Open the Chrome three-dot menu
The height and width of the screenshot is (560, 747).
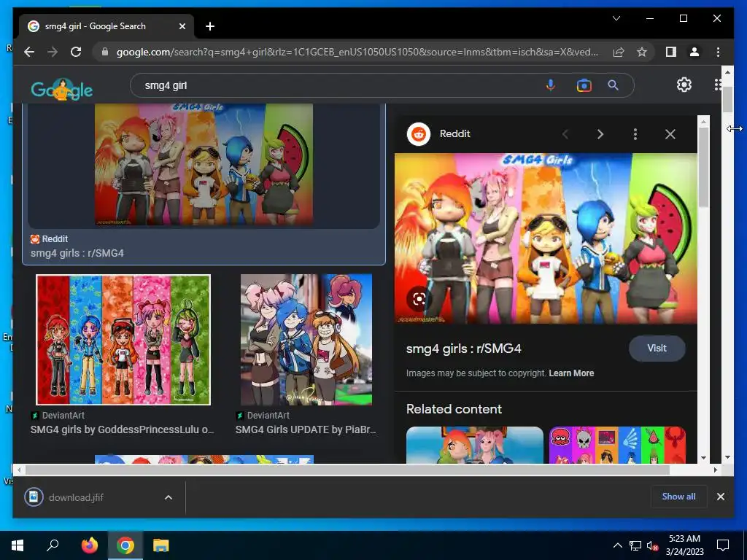(718, 52)
